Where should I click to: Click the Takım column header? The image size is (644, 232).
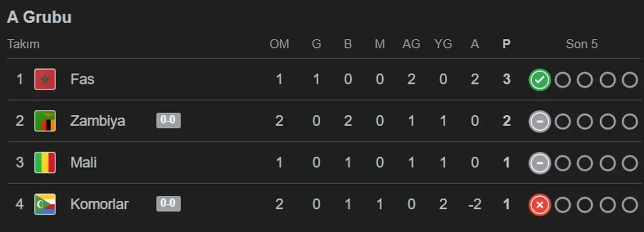coord(23,44)
